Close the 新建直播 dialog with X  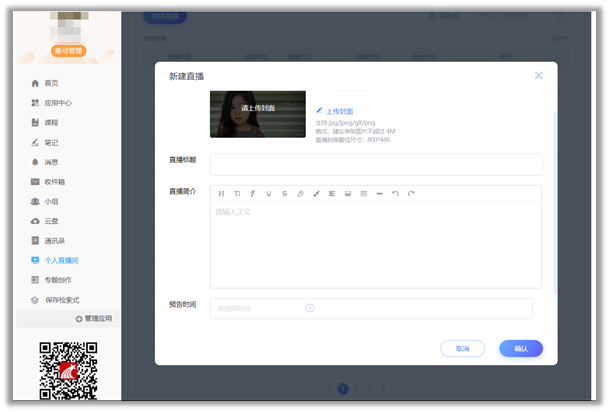538,76
